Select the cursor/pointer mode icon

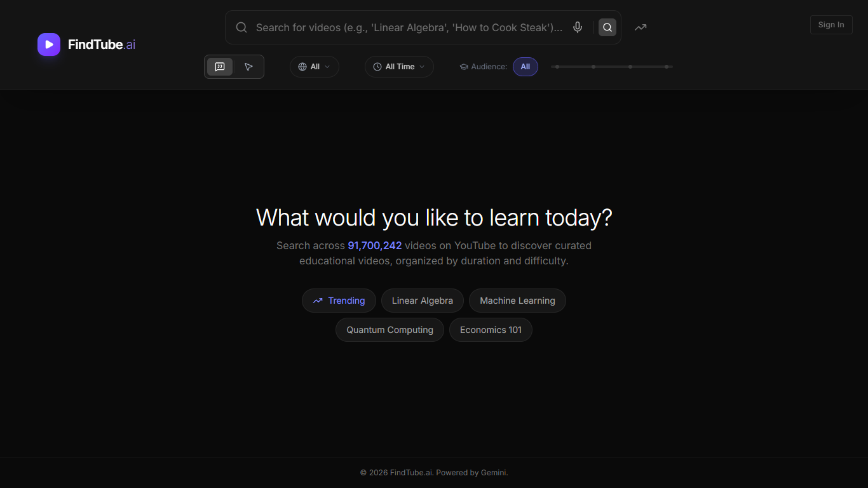point(248,66)
